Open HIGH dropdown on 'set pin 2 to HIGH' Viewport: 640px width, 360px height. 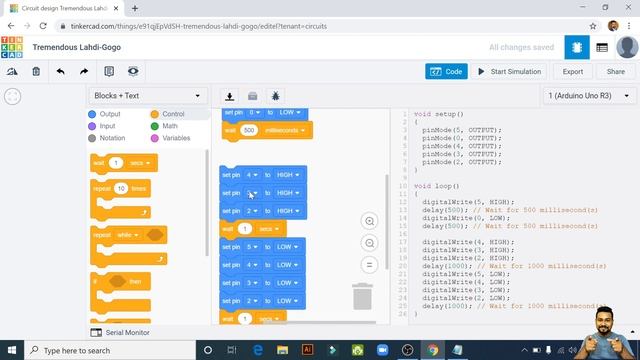pos(288,211)
